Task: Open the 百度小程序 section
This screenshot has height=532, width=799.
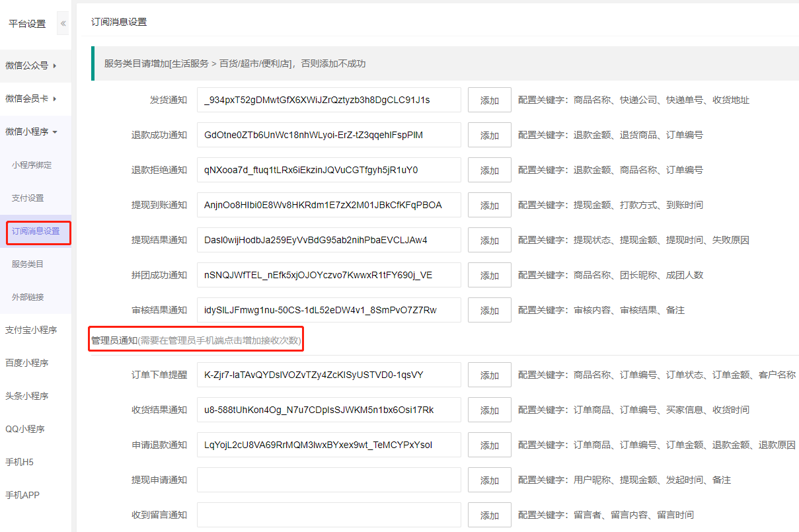Action: point(27,363)
